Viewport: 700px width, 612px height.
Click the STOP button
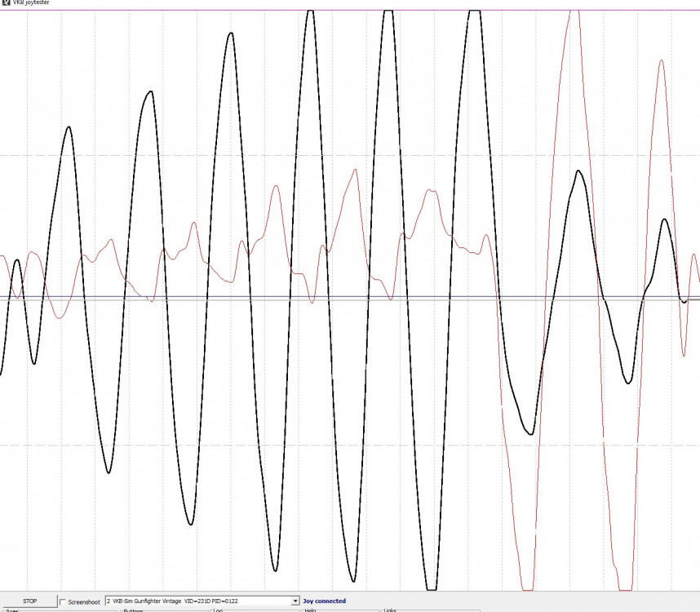(29, 601)
